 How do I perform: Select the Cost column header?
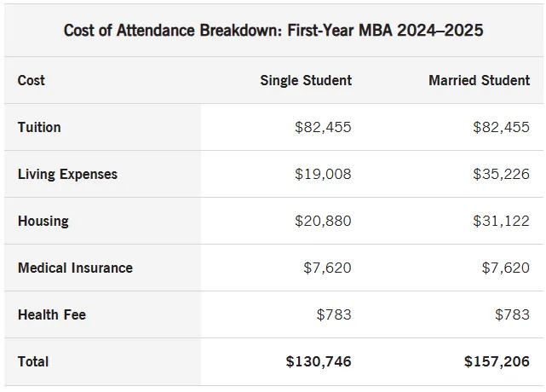tap(31, 80)
